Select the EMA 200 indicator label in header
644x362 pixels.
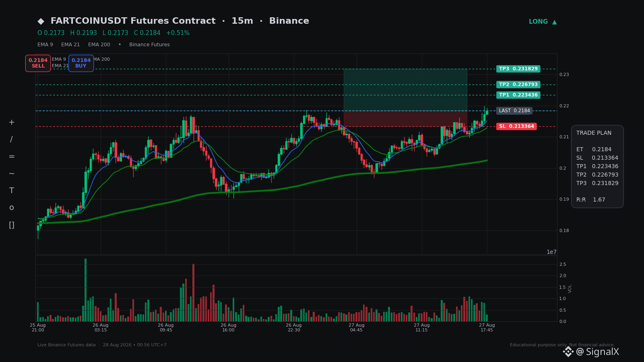[x=99, y=45]
